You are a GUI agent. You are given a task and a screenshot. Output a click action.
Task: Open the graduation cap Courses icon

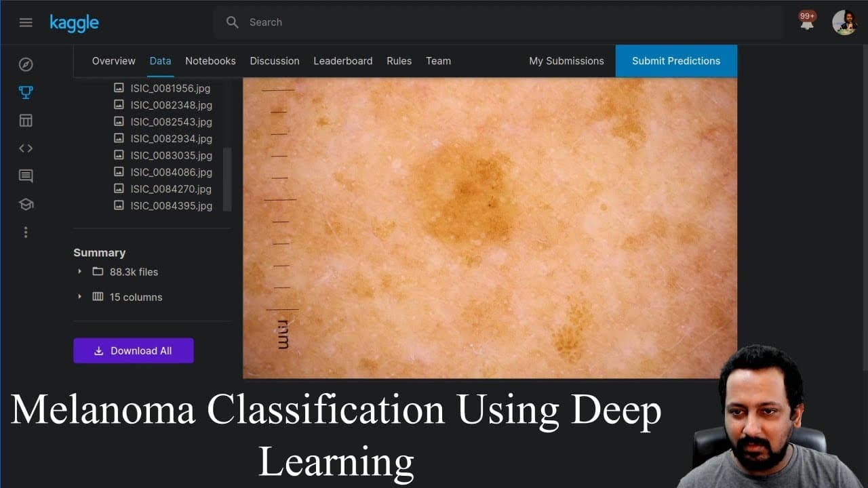[26, 204]
